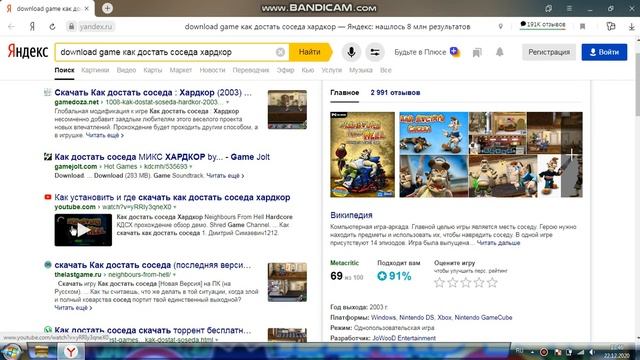The height and width of the screenshot is (360, 640).
Task: Rate the game with the first star
Action: click(x=439, y=282)
